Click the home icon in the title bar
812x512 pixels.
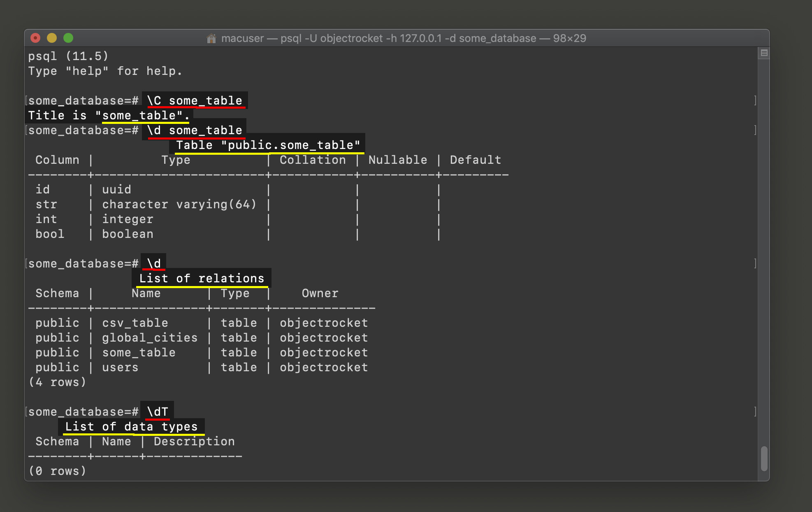click(211, 38)
